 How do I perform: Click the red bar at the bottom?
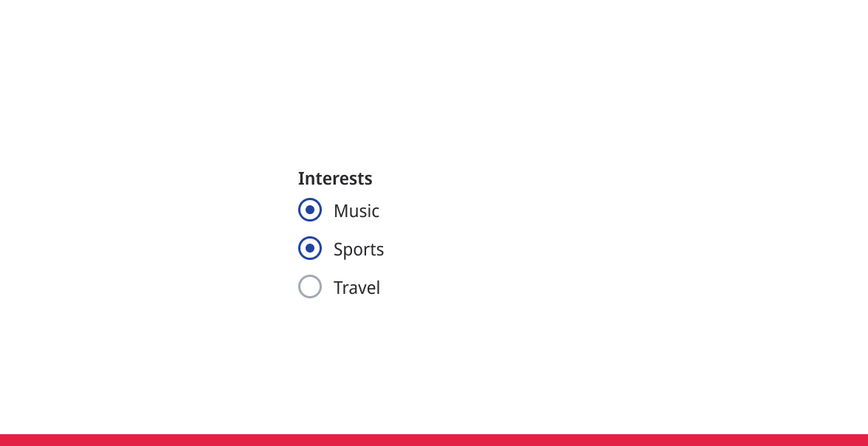tap(434, 440)
